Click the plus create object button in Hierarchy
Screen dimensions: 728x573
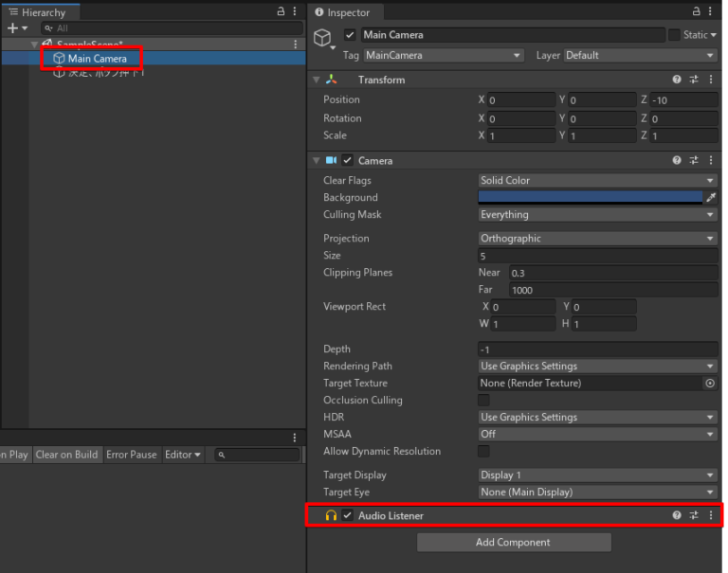pos(17,28)
